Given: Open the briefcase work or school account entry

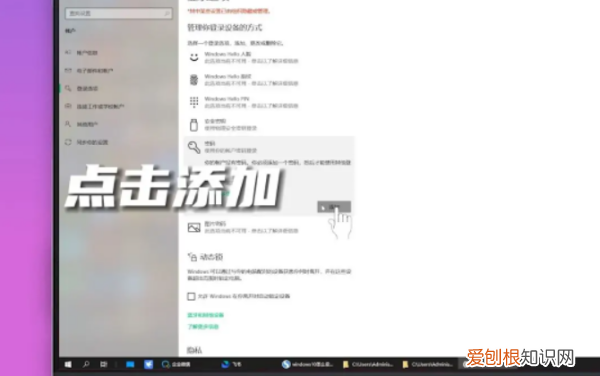Looking at the screenshot, I should tap(94, 106).
